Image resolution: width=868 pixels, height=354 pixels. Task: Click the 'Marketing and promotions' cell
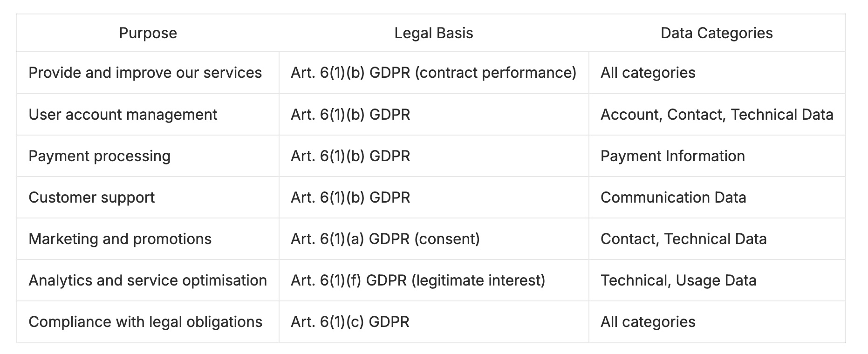[x=120, y=239]
